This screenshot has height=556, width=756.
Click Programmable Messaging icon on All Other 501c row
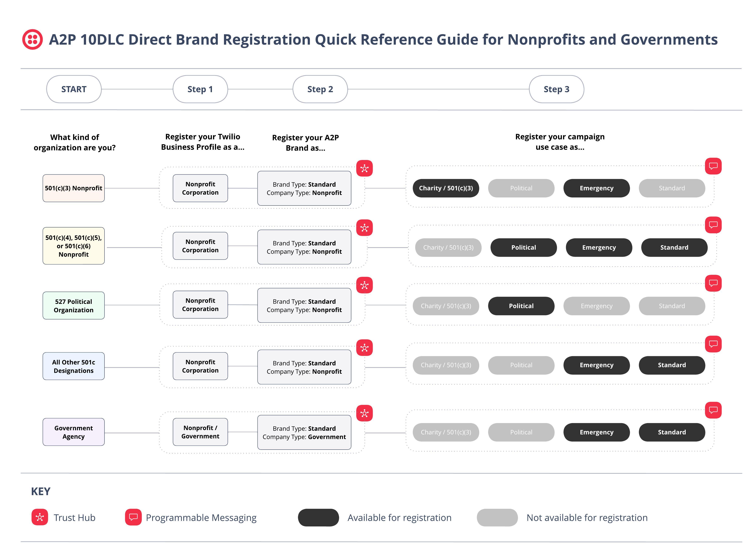point(713,344)
